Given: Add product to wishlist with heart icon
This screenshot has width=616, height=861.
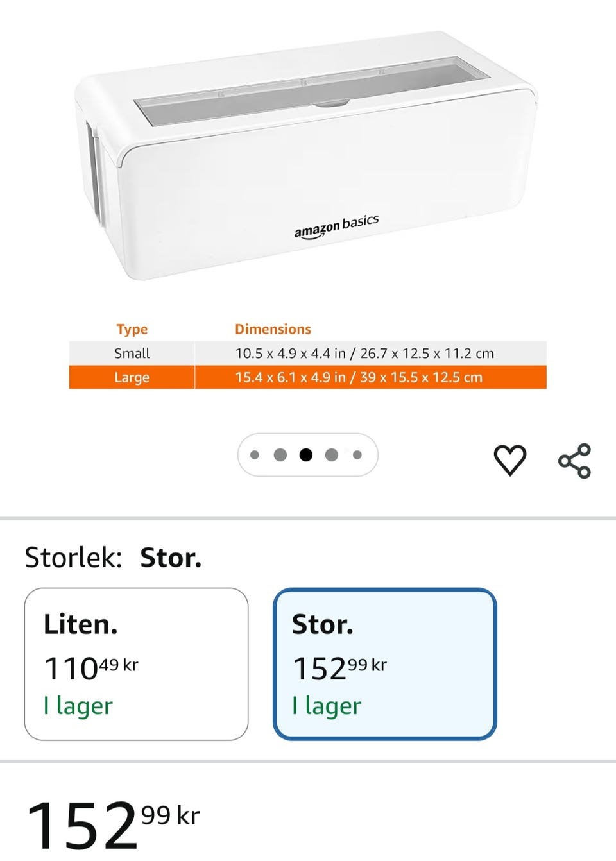Looking at the screenshot, I should click(510, 460).
